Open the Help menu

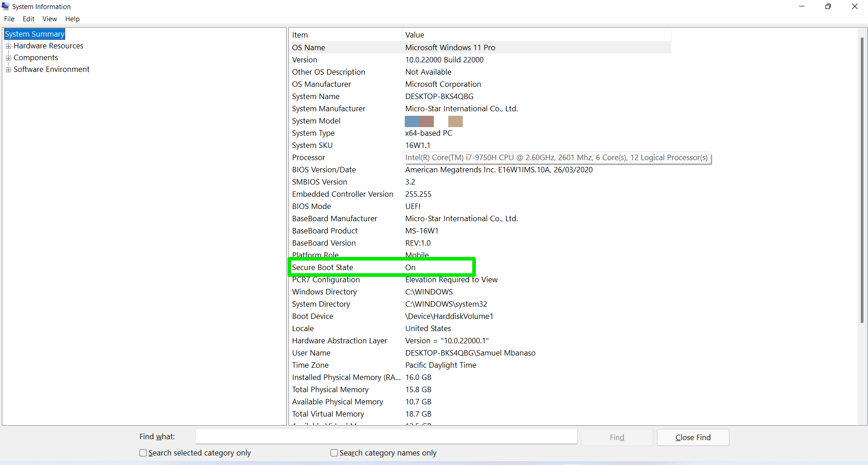[72, 19]
